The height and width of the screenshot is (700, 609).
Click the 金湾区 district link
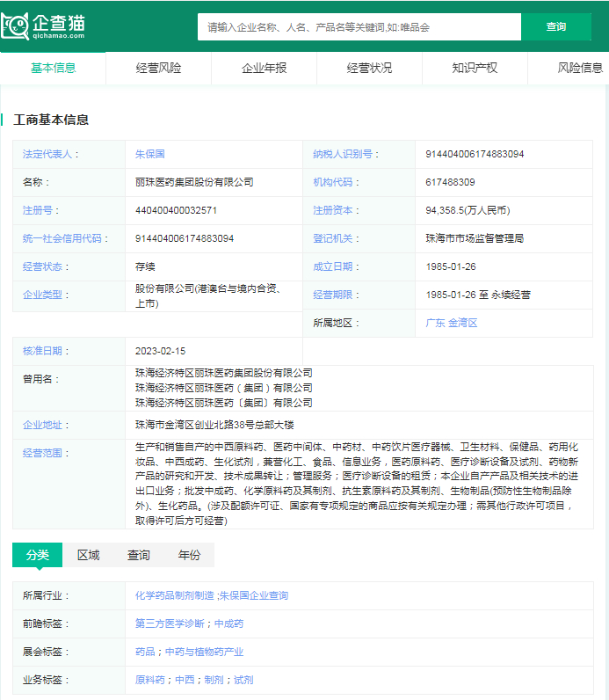click(x=463, y=323)
